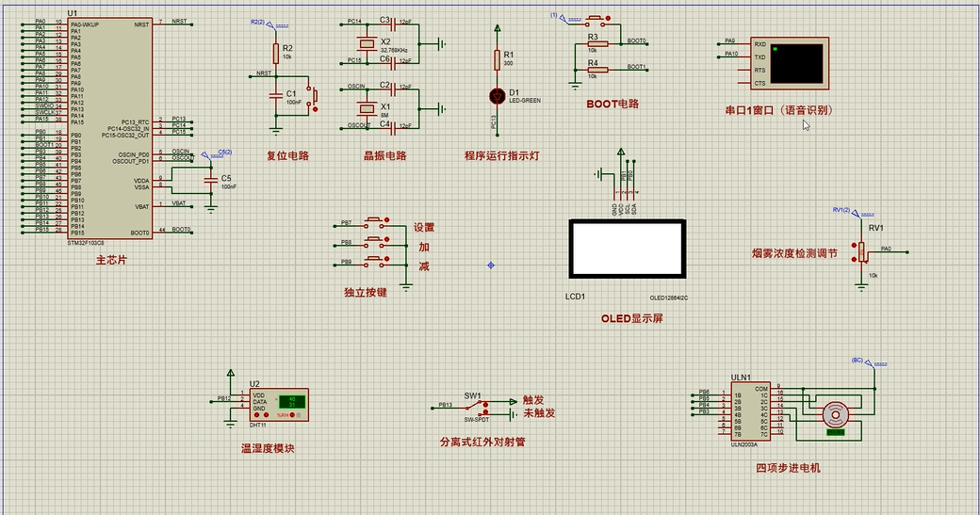This screenshot has height=515, width=980.
Task: Click the 串口1窗口（语音识别） label
Action: (779, 110)
